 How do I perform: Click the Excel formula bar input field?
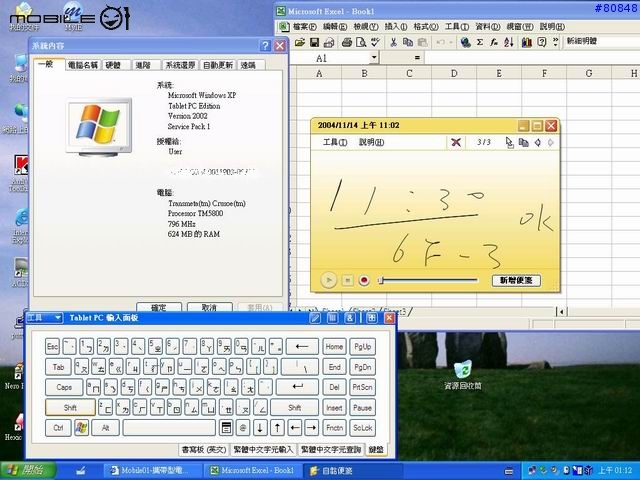pyautogui.click(x=532, y=58)
